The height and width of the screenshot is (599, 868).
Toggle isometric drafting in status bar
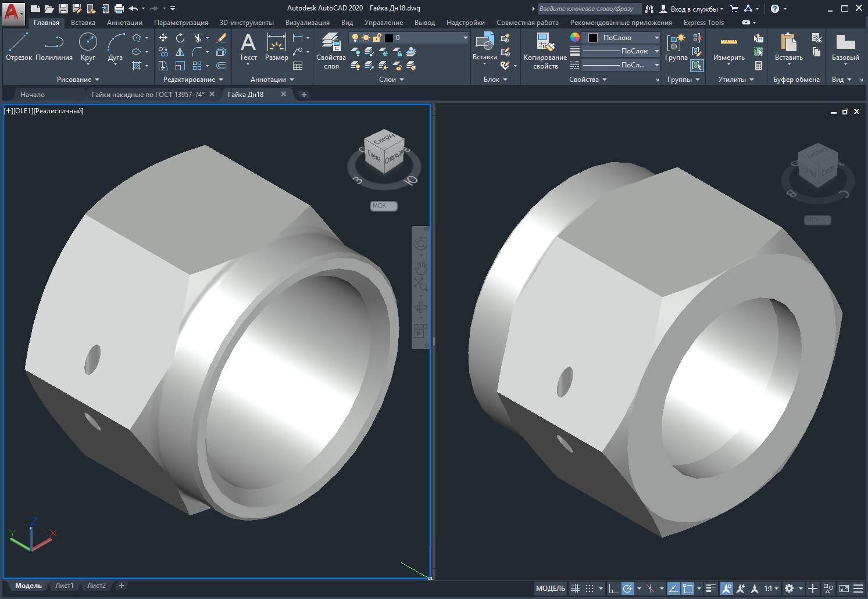click(x=651, y=589)
